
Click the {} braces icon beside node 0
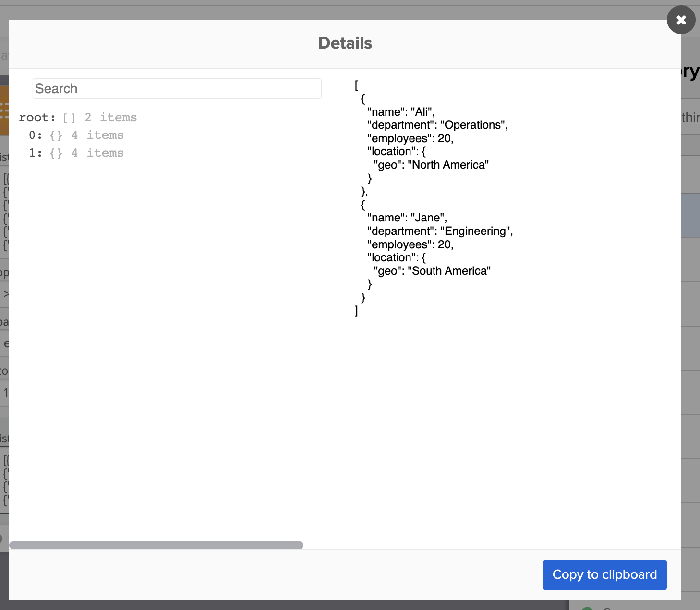tap(56, 135)
